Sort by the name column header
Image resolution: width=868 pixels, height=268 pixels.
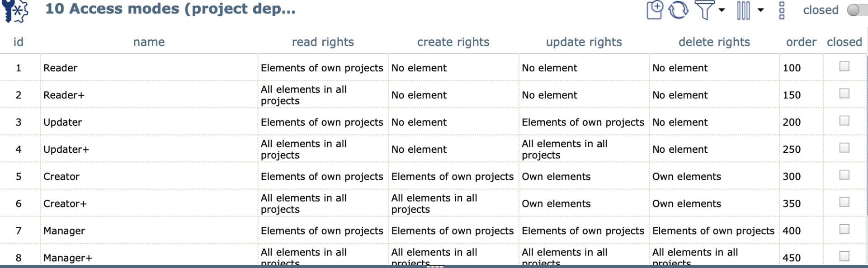pos(149,42)
